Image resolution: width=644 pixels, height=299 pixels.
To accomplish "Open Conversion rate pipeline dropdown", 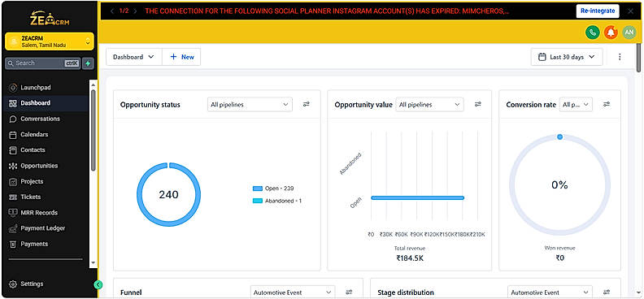I will coord(576,105).
